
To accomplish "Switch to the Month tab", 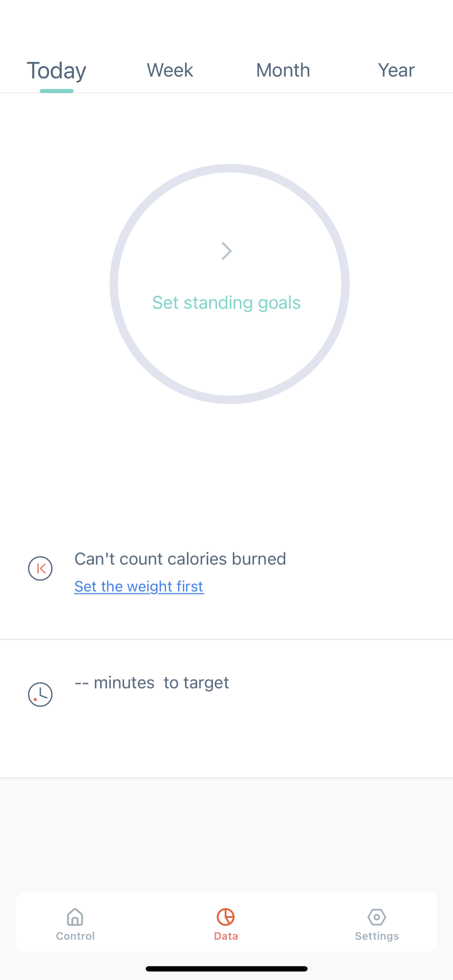I will point(283,70).
